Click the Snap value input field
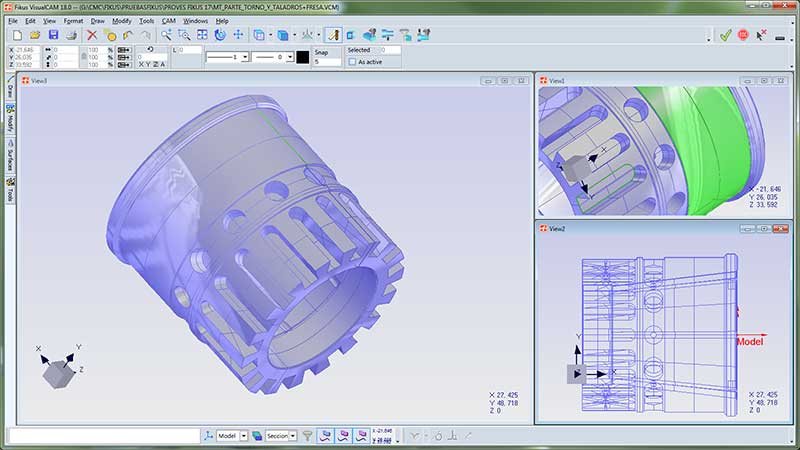 (x=326, y=62)
